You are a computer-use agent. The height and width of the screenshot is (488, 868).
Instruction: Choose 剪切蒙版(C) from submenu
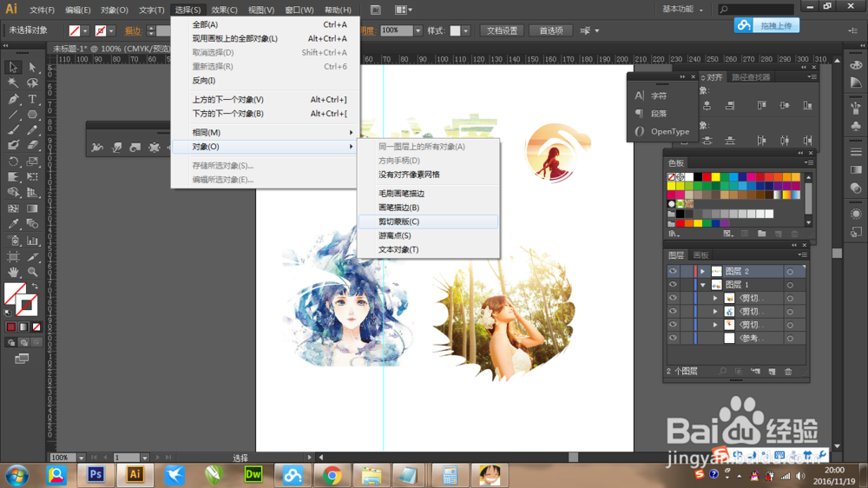428,221
